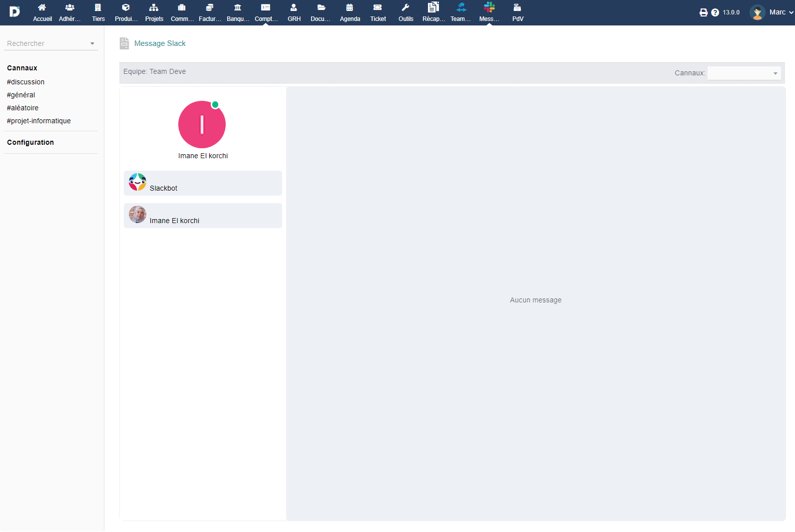Open the Comptabilité module icon

(x=266, y=7)
